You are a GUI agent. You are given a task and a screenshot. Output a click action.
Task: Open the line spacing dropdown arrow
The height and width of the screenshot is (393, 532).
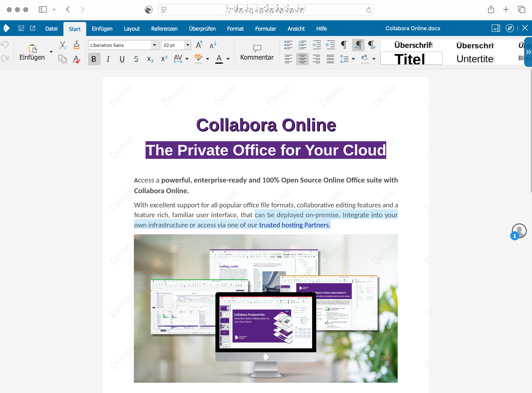coord(353,59)
